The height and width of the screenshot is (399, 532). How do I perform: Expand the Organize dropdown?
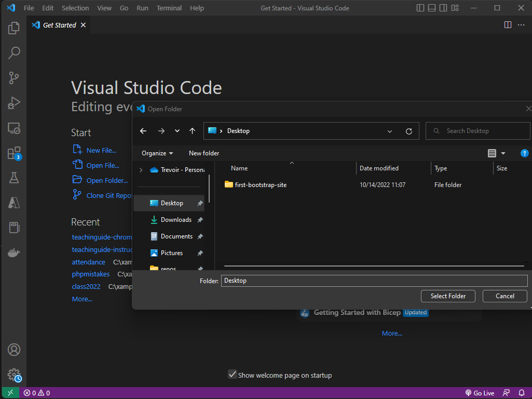click(157, 153)
